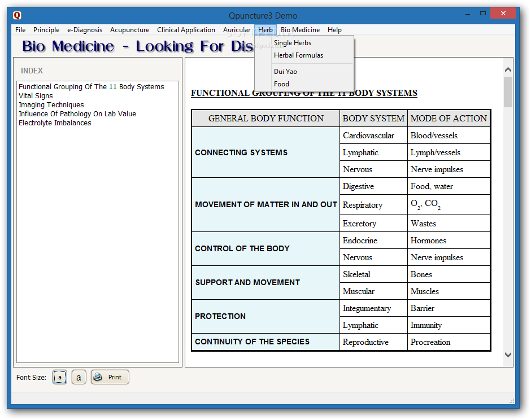This screenshot has height=420, width=531.
Task: Click the Respiratory table cell
Action: [373, 205]
